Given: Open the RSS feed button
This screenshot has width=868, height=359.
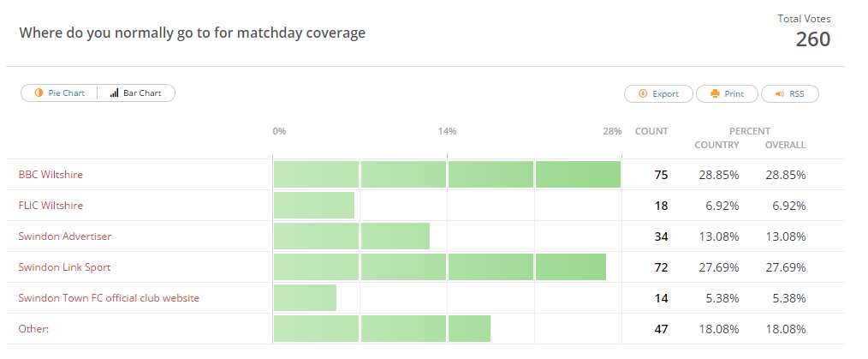Looking at the screenshot, I should (789, 94).
